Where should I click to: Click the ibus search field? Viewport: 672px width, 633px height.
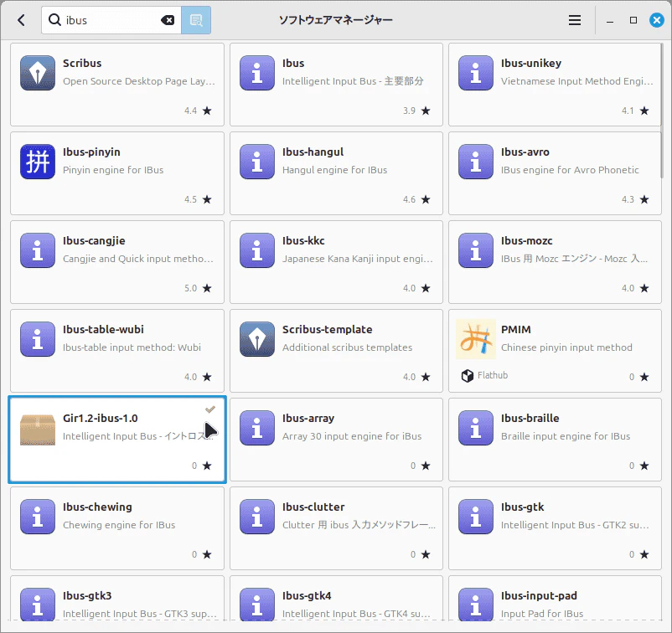pos(111,20)
